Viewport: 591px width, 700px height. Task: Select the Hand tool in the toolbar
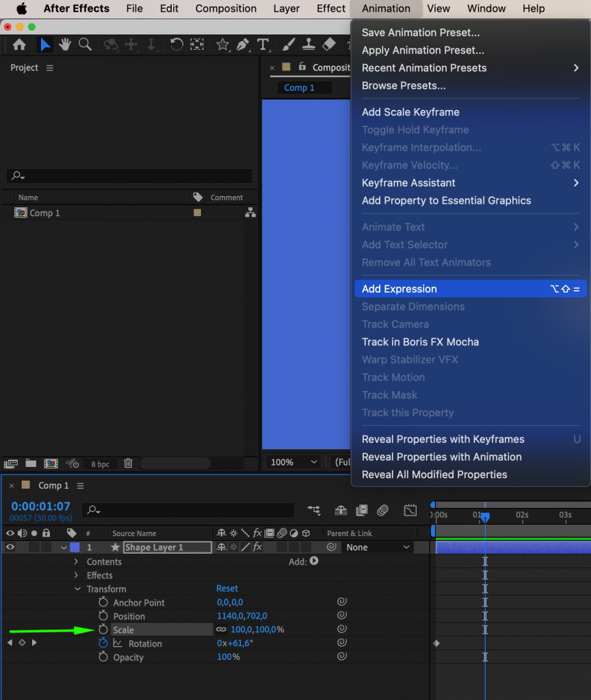pyautogui.click(x=64, y=44)
